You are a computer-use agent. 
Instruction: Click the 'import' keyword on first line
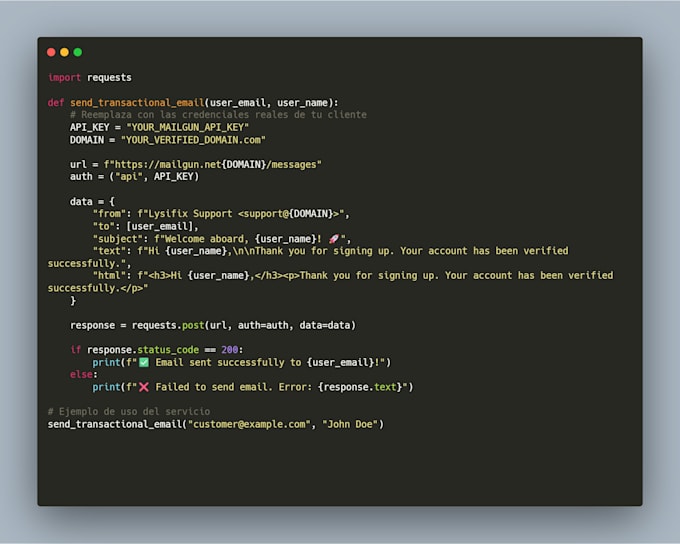(64, 78)
